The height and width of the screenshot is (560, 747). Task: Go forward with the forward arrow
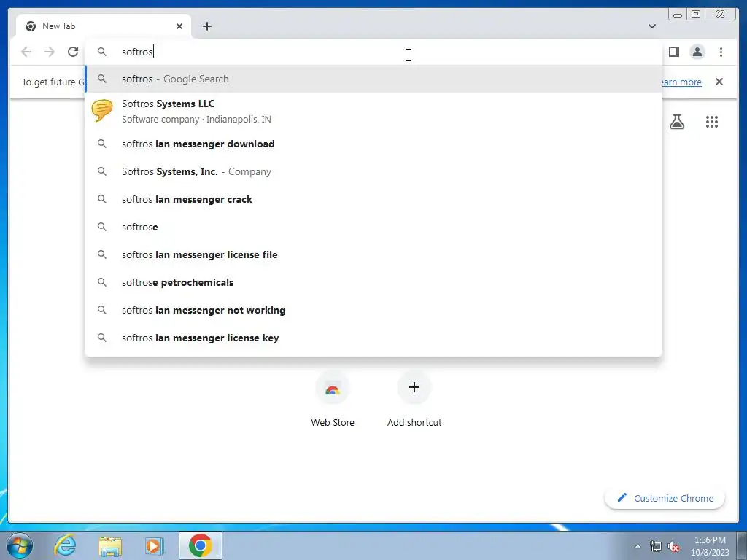pos(50,52)
